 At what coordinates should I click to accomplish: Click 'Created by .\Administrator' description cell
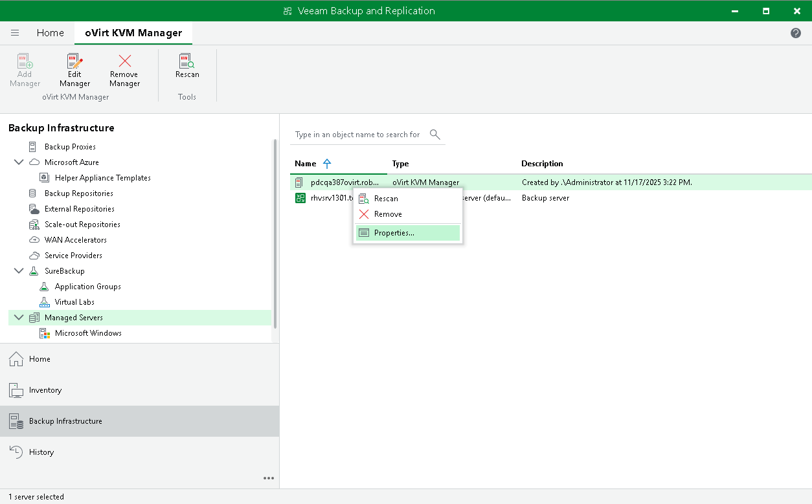point(607,182)
